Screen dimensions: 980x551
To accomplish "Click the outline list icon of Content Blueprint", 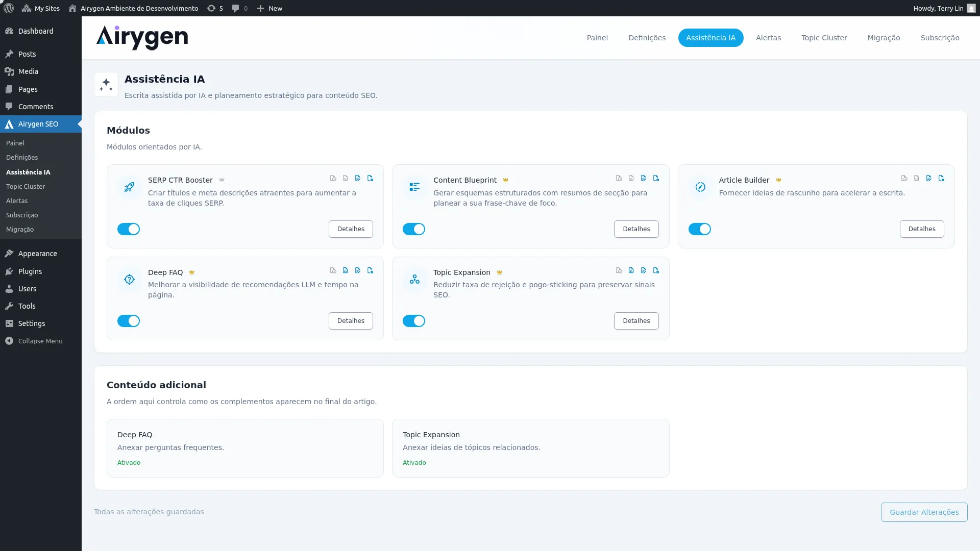I will pyautogui.click(x=414, y=187).
